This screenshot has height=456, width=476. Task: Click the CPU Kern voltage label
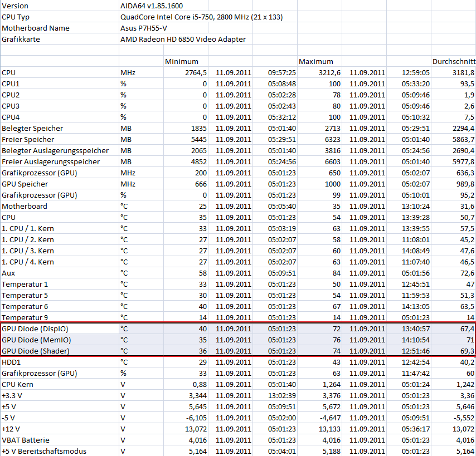pos(17,384)
